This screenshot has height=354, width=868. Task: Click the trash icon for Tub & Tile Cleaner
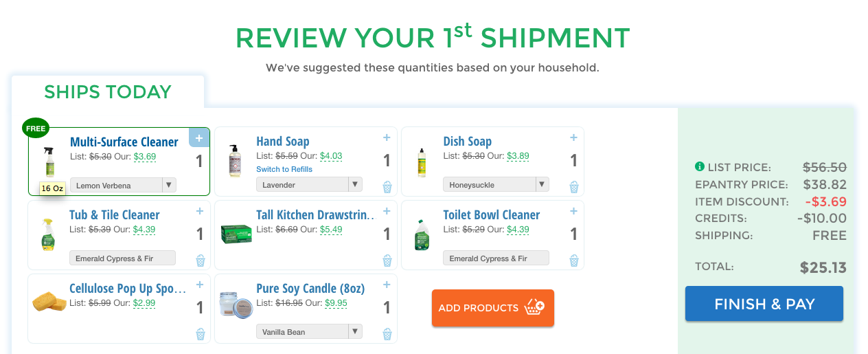click(201, 261)
